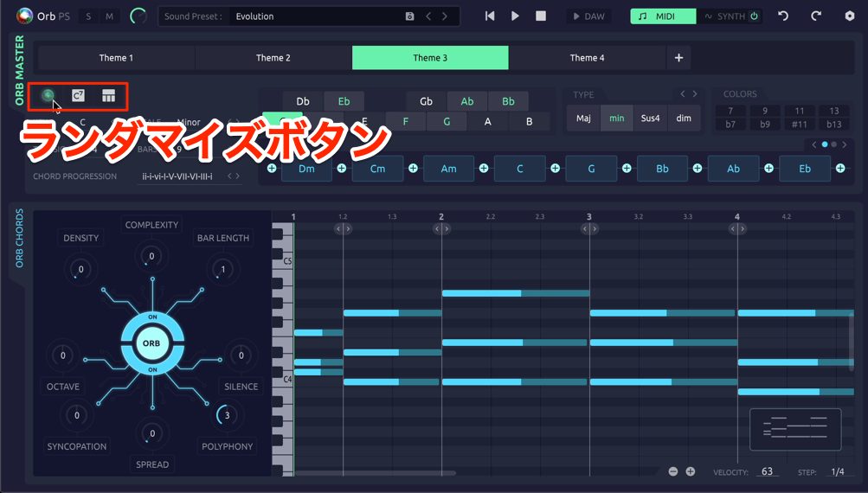This screenshot has height=493, width=868.
Task: Add a chord after Eb
Action: point(840,168)
